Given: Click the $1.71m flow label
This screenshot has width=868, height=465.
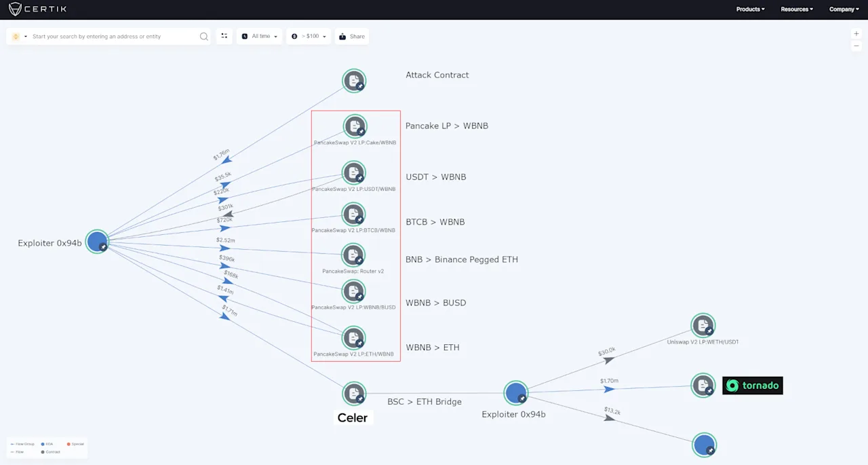Looking at the screenshot, I should point(229,312).
